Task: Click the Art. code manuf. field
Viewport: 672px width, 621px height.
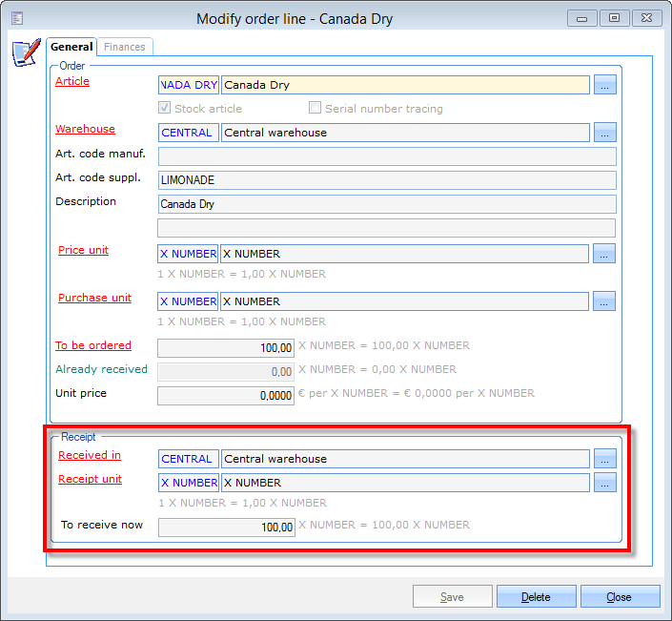Action: click(387, 156)
